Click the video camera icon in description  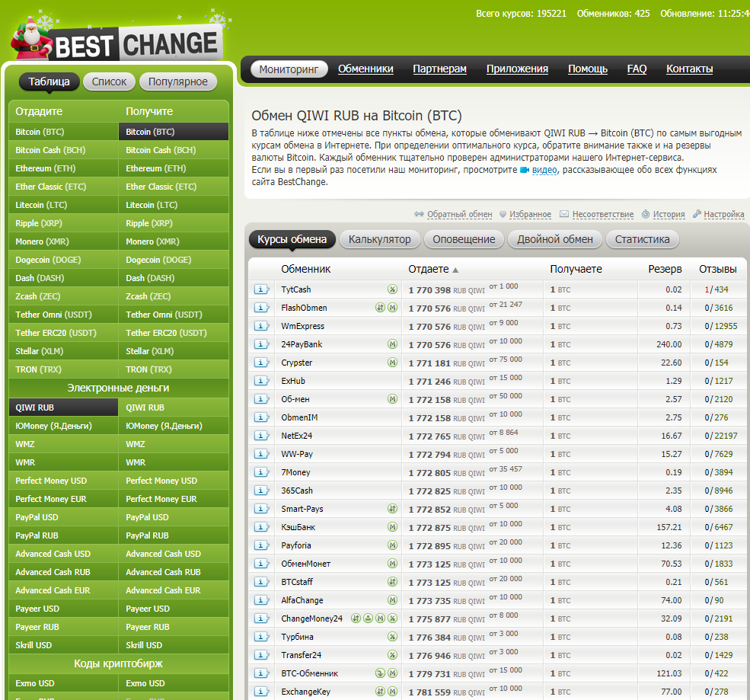coord(524,170)
